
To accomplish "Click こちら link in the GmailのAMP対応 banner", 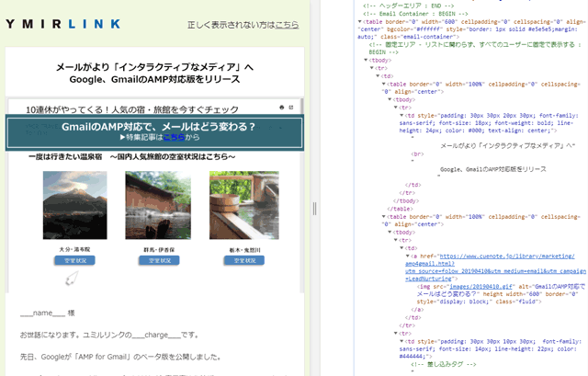I will 174,137.
